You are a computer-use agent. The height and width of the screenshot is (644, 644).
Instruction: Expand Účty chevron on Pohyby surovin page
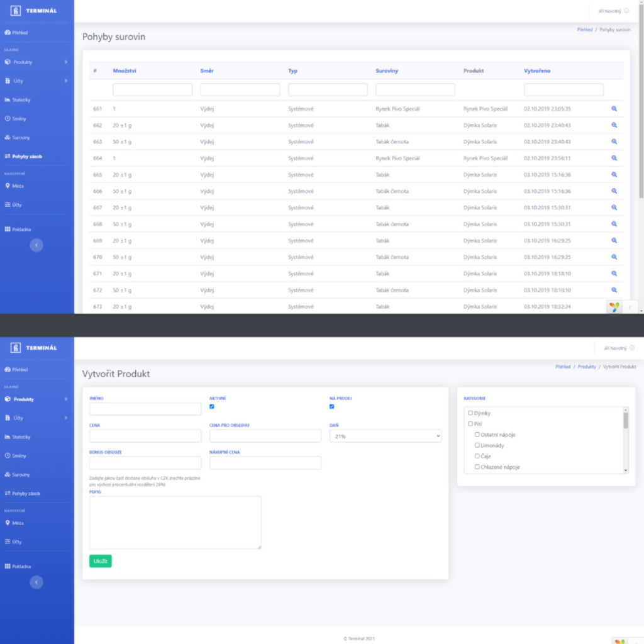[x=65, y=81]
